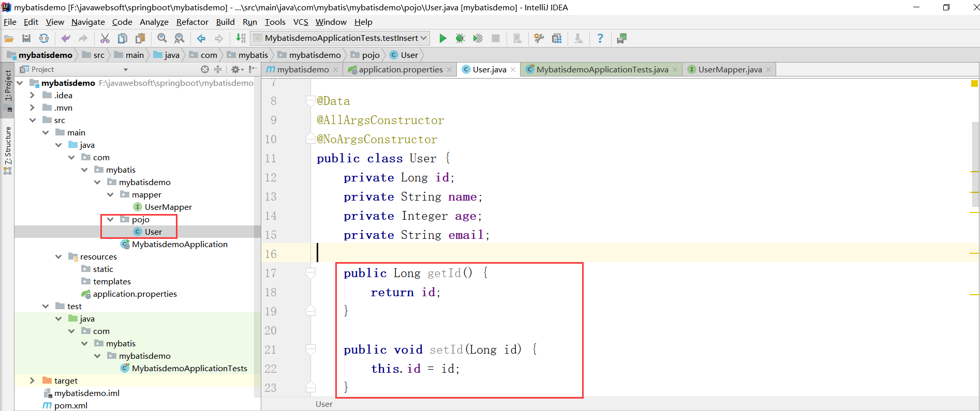
Task: Open the Project Structure icon
Action: (557, 38)
